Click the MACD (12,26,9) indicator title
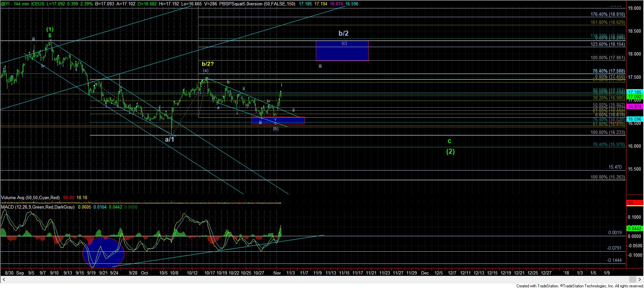The height and width of the screenshot is (288, 644). [37, 207]
